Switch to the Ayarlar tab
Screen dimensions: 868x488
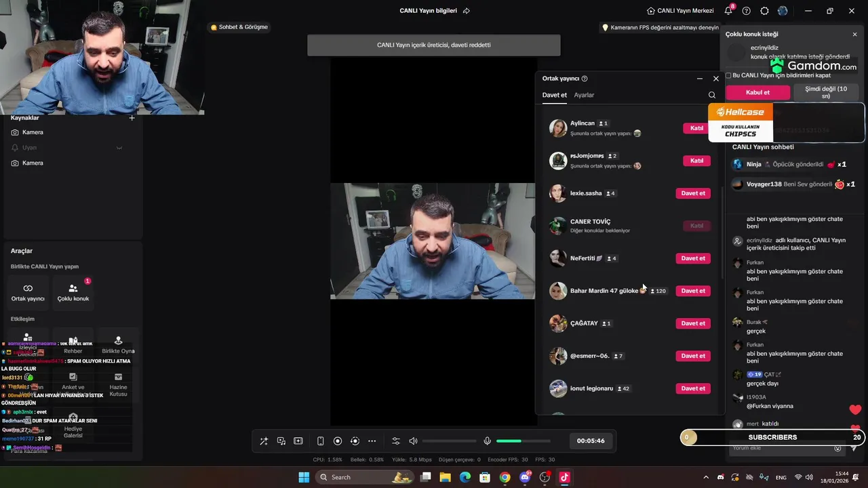(584, 95)
